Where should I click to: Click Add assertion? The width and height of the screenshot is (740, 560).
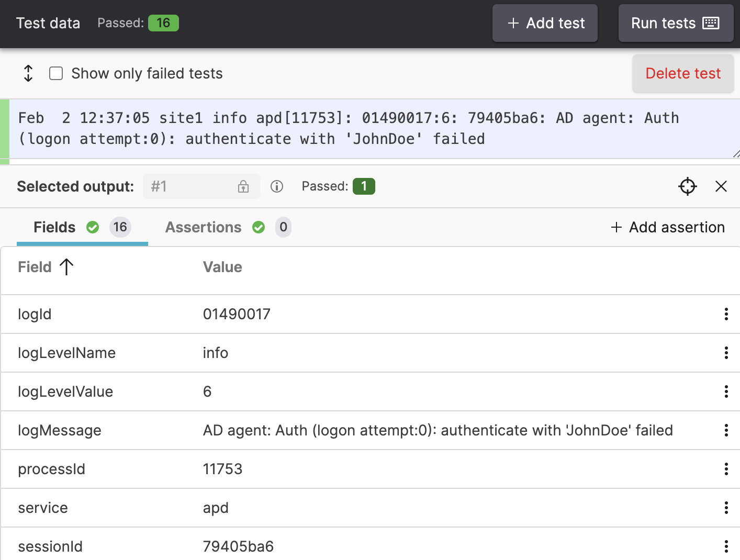pos(668,227)
